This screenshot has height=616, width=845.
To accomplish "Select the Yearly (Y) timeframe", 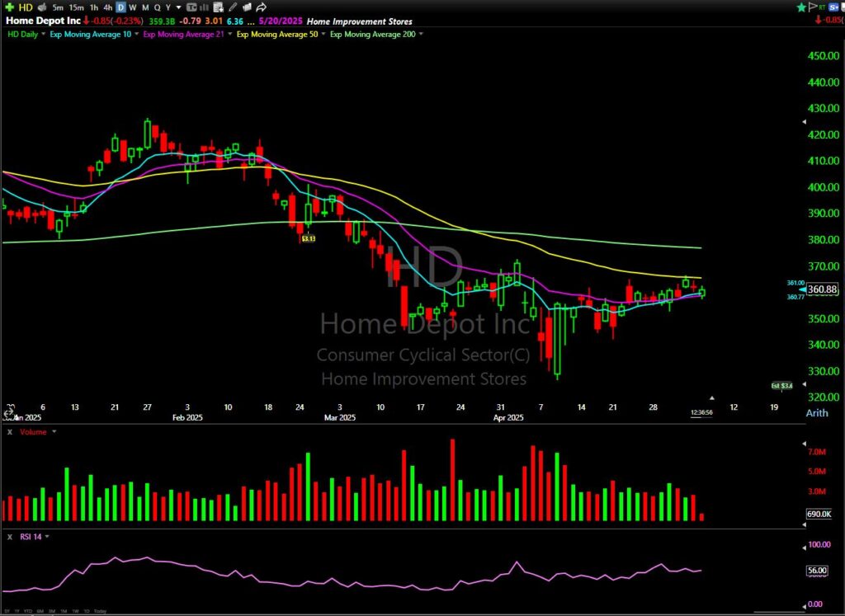I will click(x=168, y=7).
